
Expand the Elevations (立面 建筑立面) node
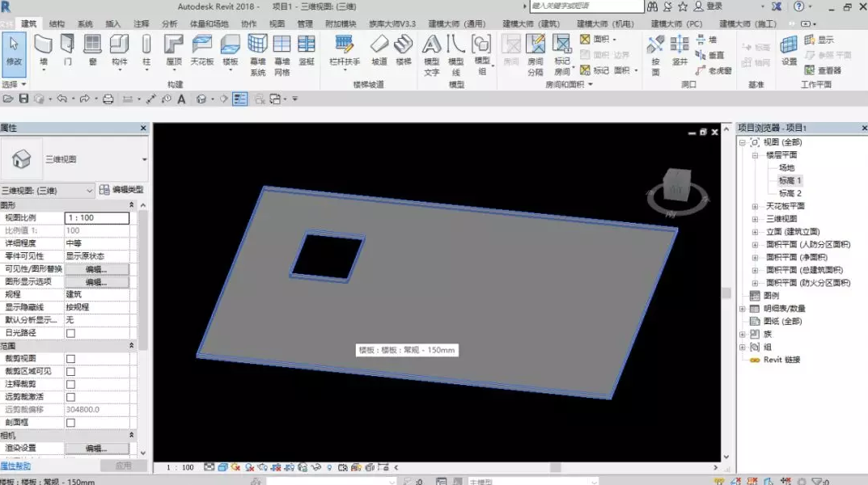click(755, 232)
